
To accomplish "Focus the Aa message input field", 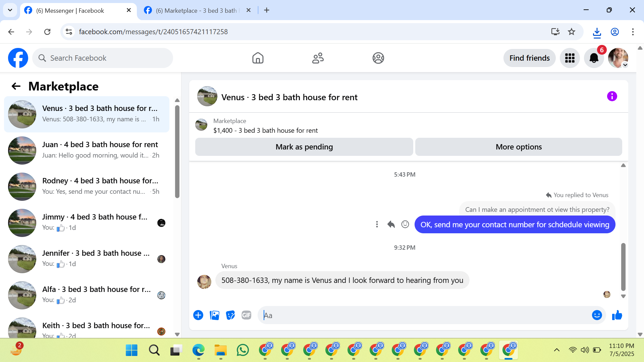I will pyautogui.click(x=426, y=315).
